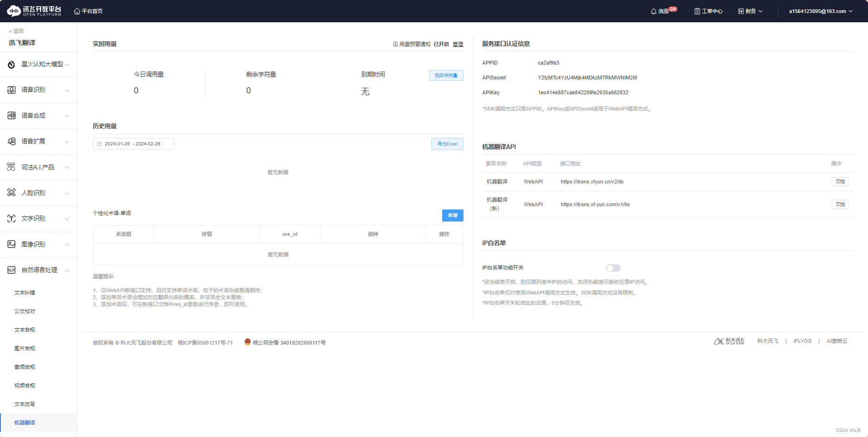Collapse the 自然语言处理 menu chevron
Screen dimensions: 868x437
point(67,270)
